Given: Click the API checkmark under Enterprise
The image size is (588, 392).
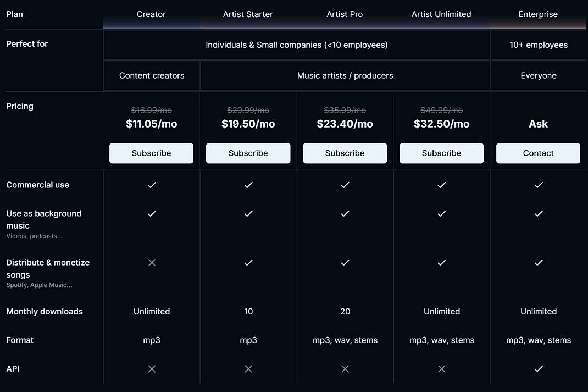Looking at the screenshot, I should [538, 369].
